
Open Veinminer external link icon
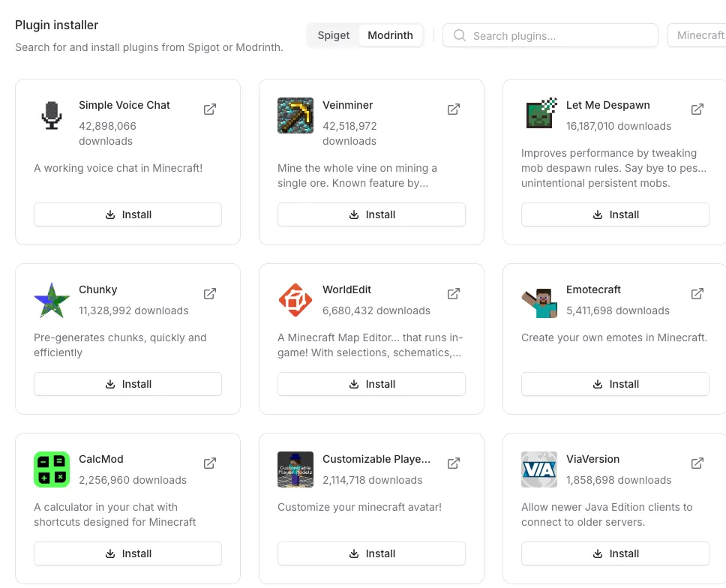click(453, 109)
